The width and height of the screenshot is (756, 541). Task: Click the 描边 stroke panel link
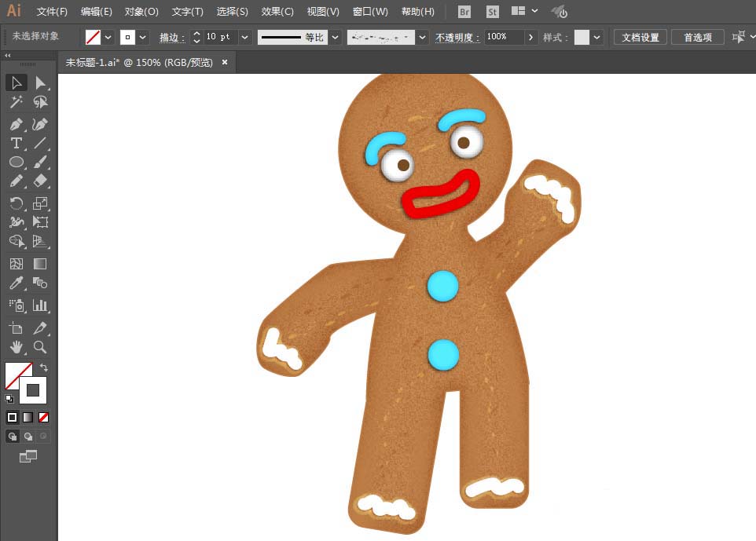click(x=172, y=38)
